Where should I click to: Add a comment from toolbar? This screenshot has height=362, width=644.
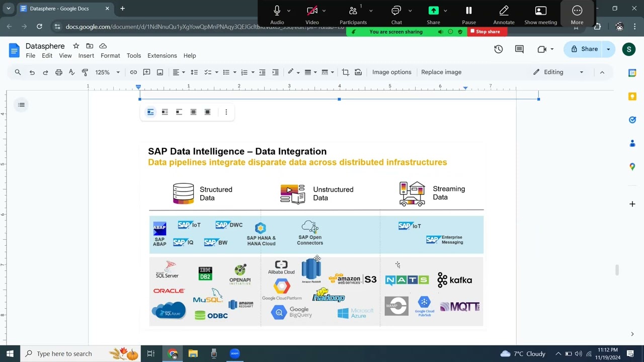(x=147, y=72)
